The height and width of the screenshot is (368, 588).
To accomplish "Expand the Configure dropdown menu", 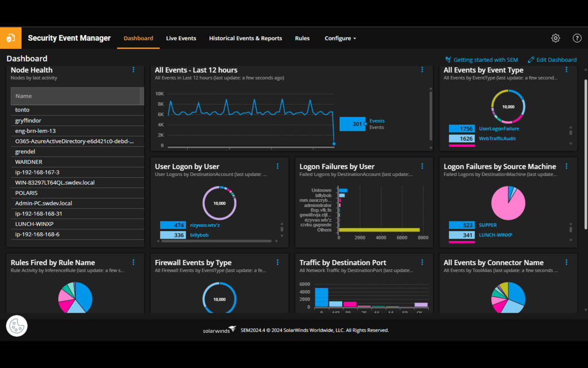I will click(340, 39).
